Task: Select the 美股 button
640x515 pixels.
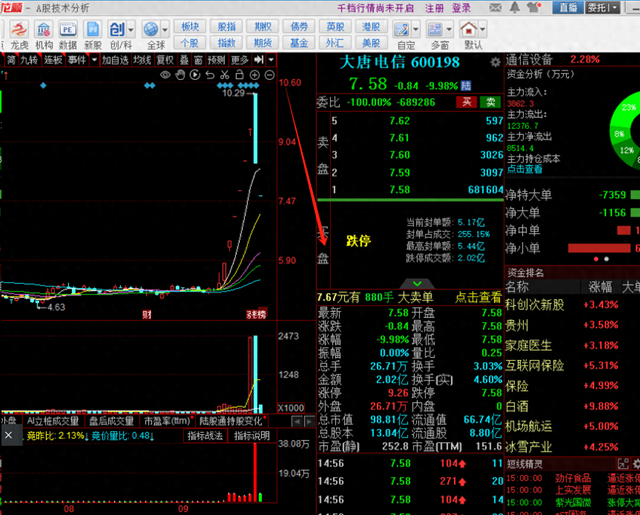Action: click(x=371, y=42)
